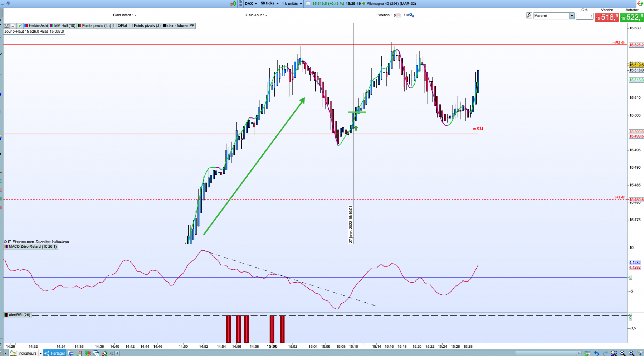The width and height of the screenshot is (644, 356).
Task: Click the chart windows icon in bottom toolbar
Action: [96, 353]
